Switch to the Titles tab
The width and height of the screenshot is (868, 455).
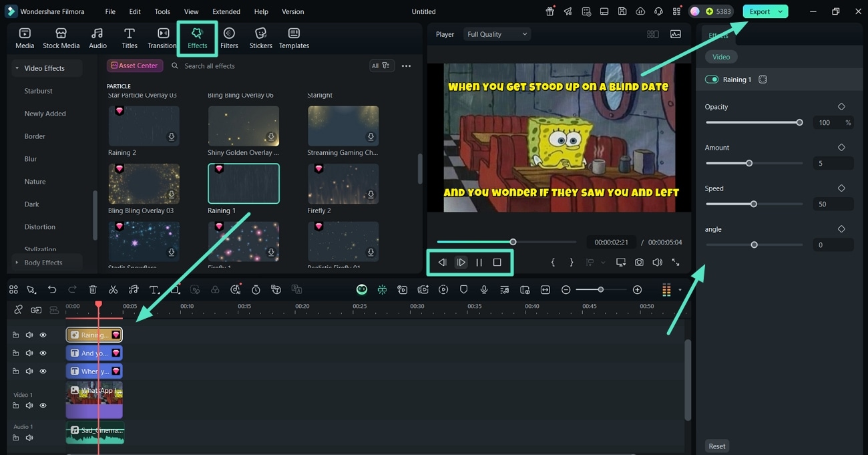click(130, 39)
